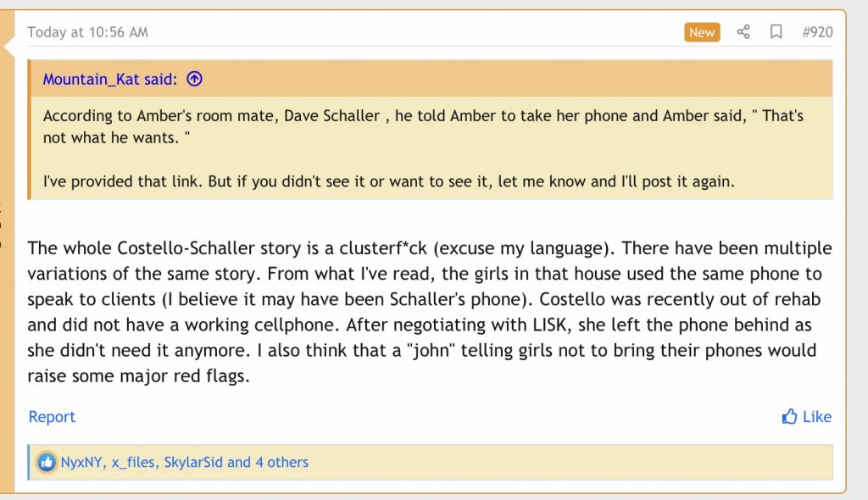Bookmark this post with the bookmark icon

[x=776, y=32]
